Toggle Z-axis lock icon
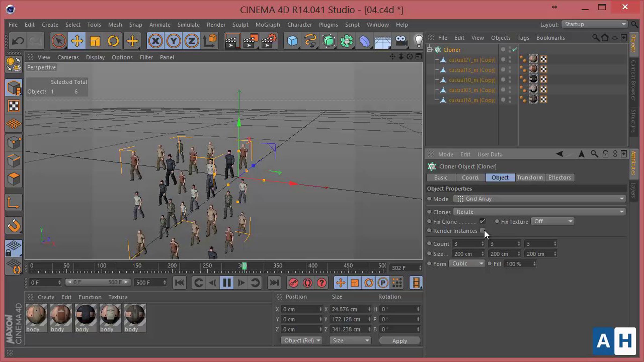The image size is (644, 362). pos(191,41)
